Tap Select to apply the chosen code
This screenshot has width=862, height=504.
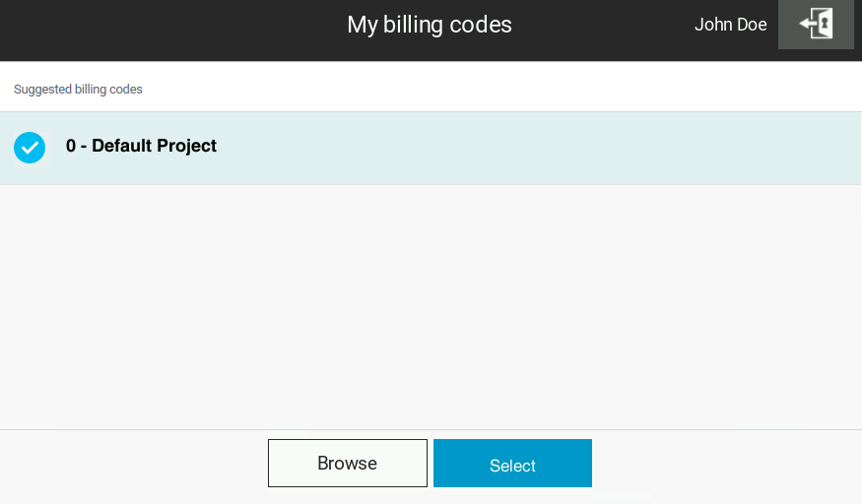pyautogui.click(x=512, y=464)
